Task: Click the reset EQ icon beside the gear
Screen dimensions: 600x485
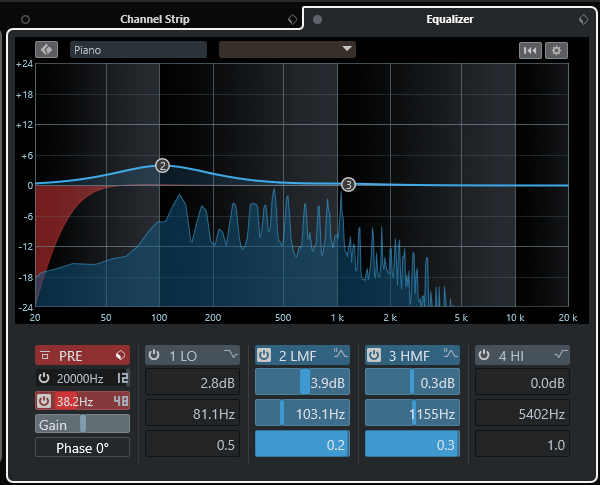Action: (x=530, y=50)
